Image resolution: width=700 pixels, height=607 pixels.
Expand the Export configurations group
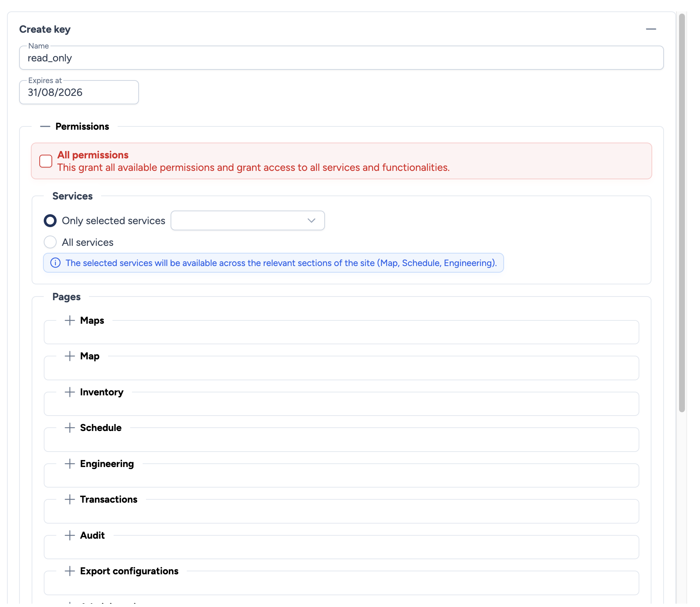tap(70, 571)
